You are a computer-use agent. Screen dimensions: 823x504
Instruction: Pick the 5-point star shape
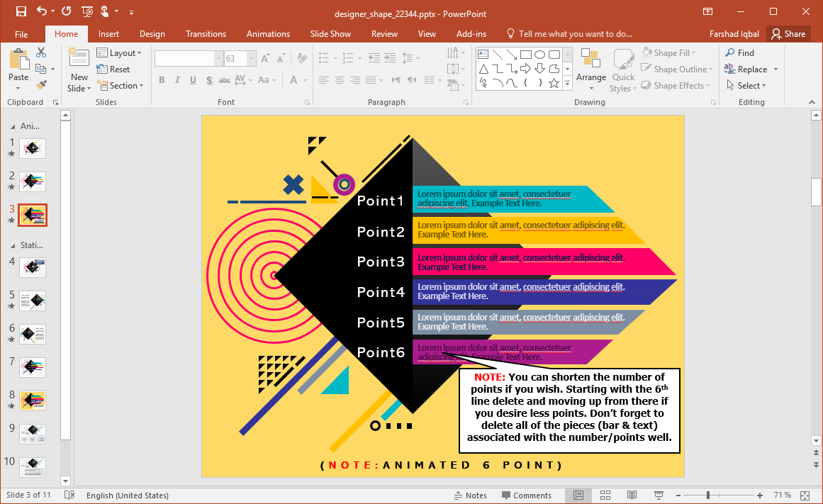(x=554, y=83)
